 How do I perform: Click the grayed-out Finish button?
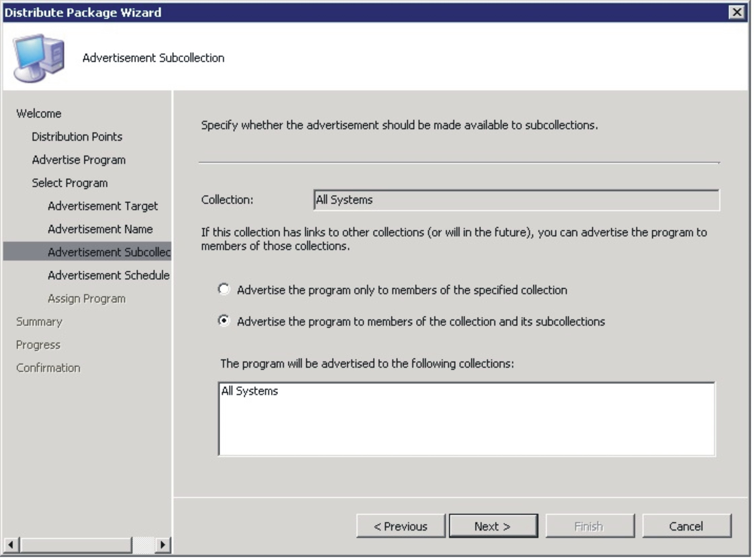590,526
